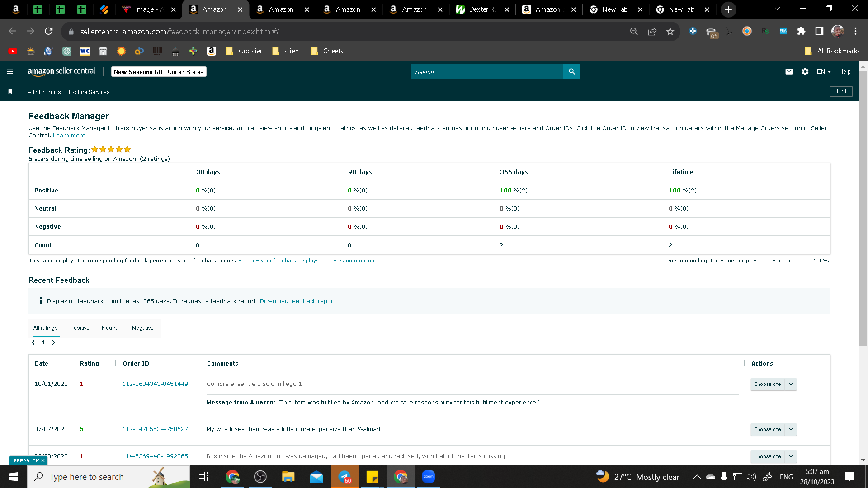
Task: Toggle the Chrome side panel icon
Action: (x=819, y=31)
